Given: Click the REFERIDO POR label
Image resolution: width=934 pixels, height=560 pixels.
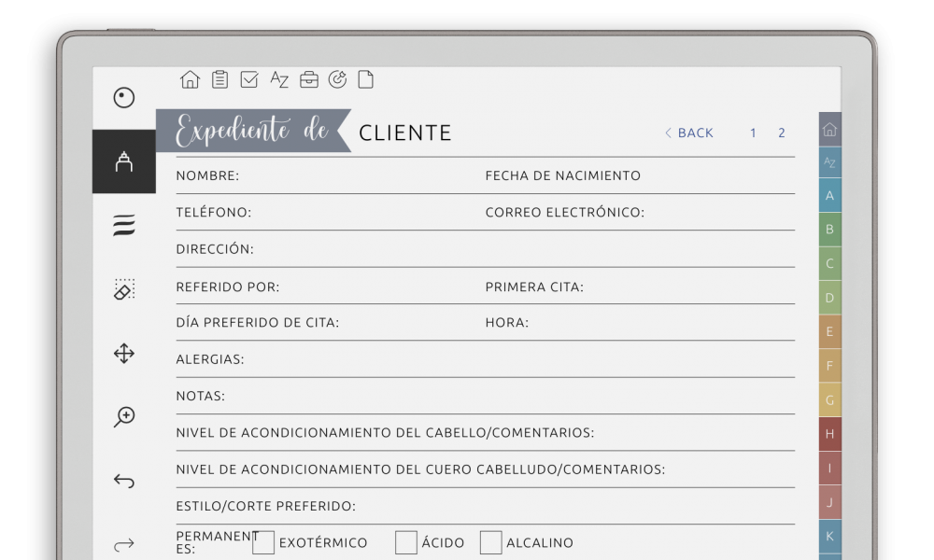Looking at the screenshot, I should [x=228, y=287].
